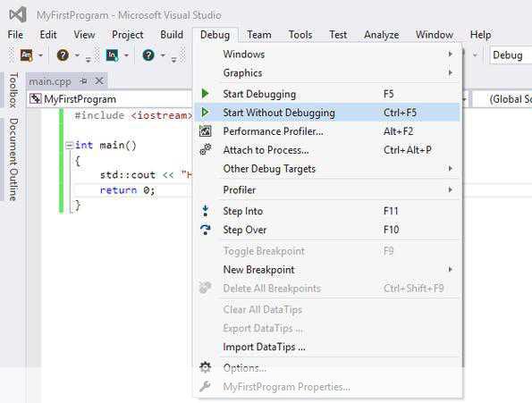Open the Toolbox side tab
The image size is (532, 403).
(x=13, y=90)
